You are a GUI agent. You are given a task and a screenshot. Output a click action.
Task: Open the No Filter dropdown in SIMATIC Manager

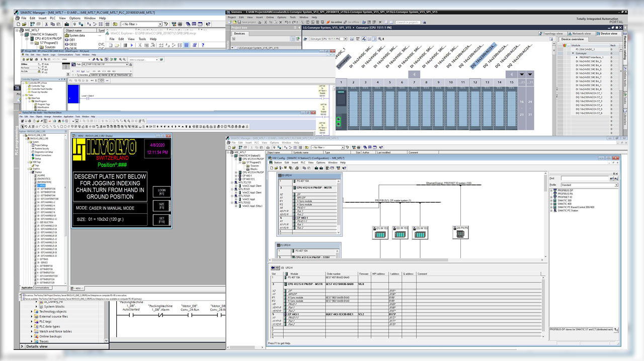160,24
